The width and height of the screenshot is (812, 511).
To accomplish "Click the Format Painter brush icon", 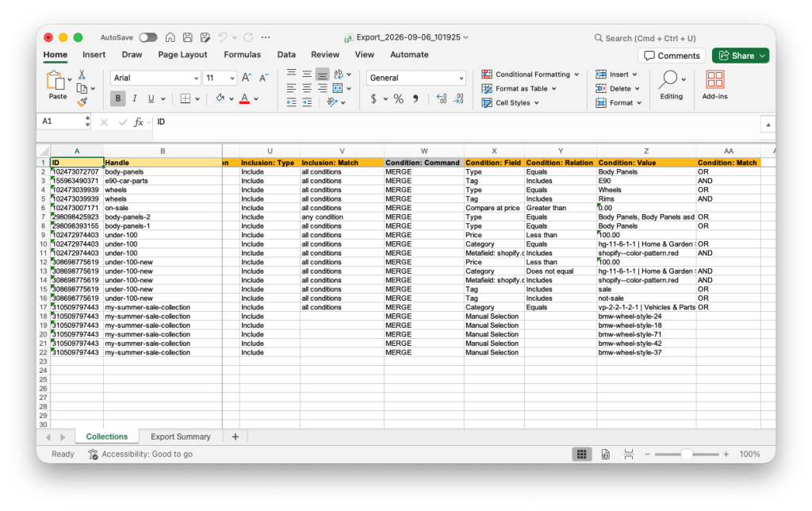I will coord(82,102).
